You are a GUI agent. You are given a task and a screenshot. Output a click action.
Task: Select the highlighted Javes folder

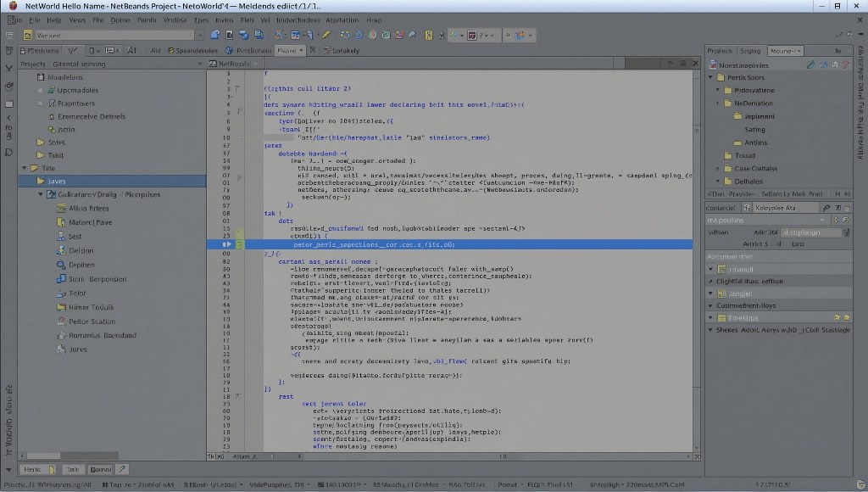112,182
